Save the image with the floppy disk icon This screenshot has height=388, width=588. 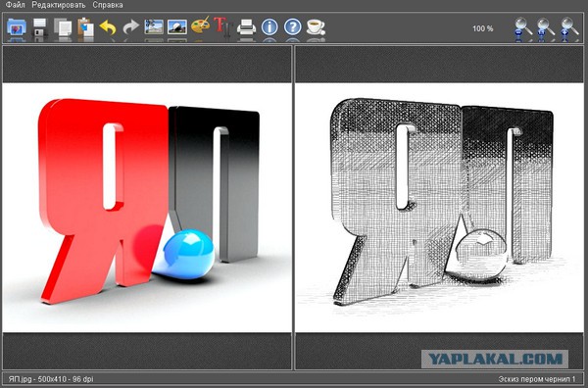(x=40, y=27)
